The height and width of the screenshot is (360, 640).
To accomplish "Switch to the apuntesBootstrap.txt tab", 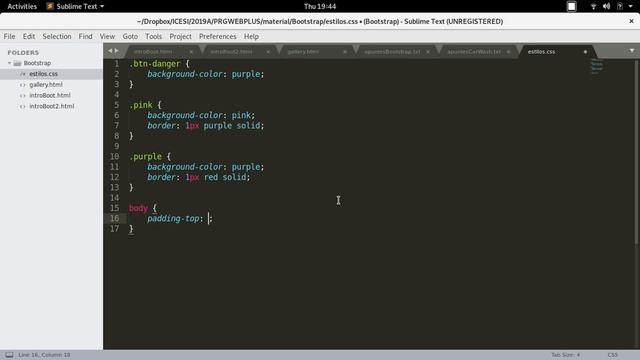I will 392,52.
